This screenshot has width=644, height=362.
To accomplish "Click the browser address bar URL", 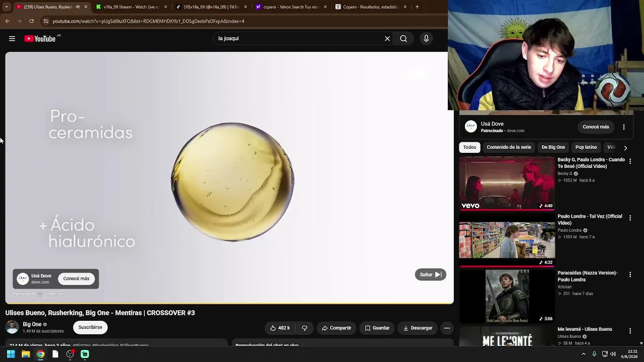I will [148, 21].
